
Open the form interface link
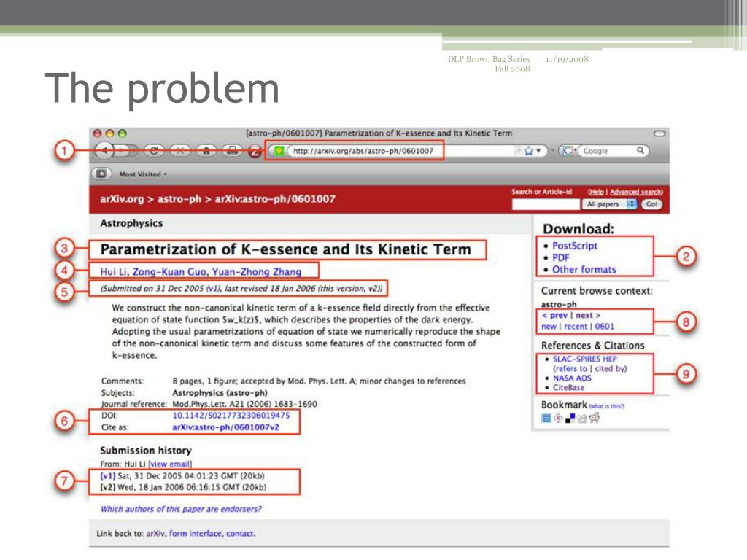[196, 534]
